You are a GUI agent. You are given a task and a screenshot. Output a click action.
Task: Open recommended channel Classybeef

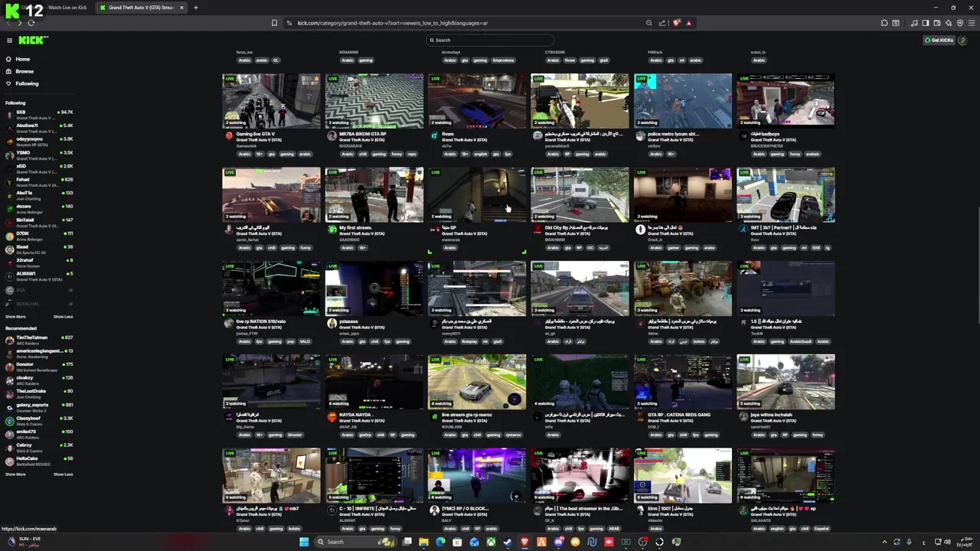38,420
